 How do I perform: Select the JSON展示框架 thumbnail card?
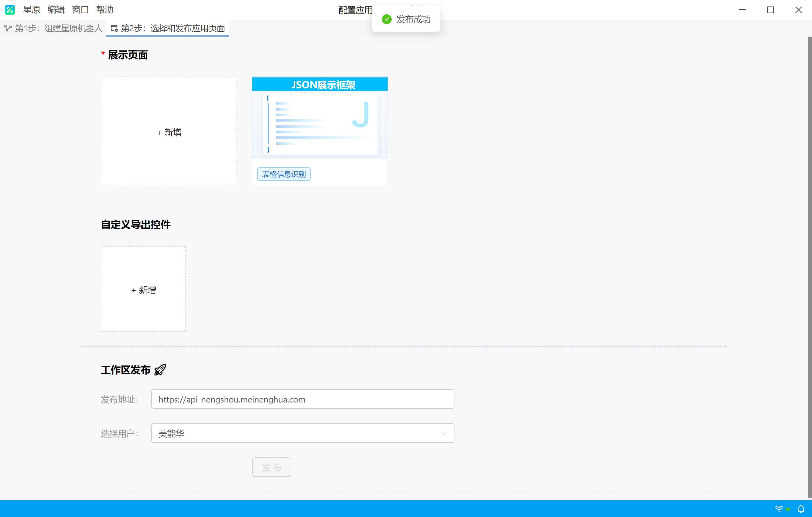tap(320, 132)
